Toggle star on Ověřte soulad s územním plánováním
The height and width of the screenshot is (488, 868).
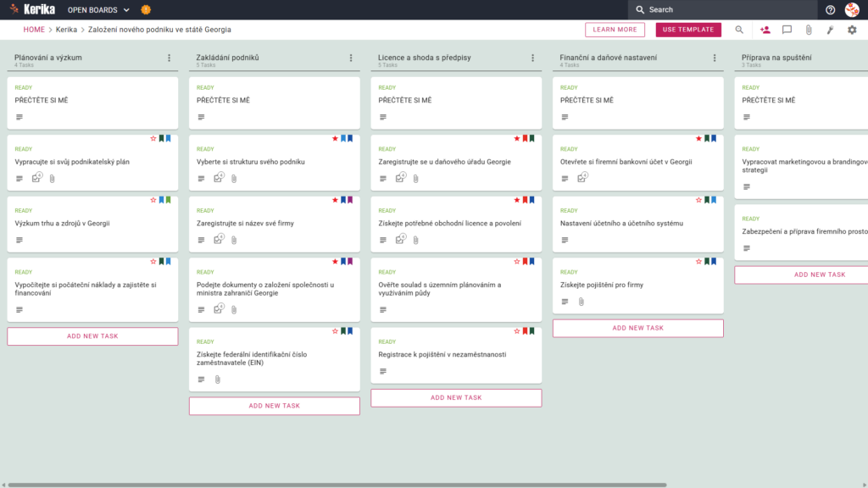coord(517,261)
